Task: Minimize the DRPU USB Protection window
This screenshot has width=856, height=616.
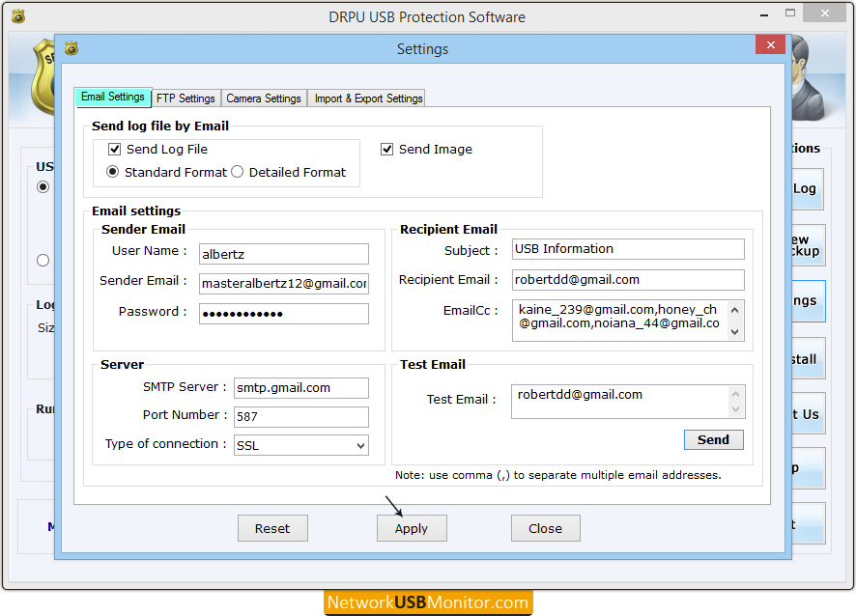Action: pos(764,14)
